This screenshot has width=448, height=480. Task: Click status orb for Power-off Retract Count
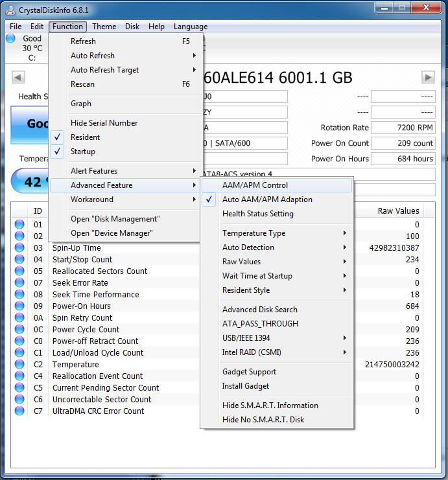point(19,341)
